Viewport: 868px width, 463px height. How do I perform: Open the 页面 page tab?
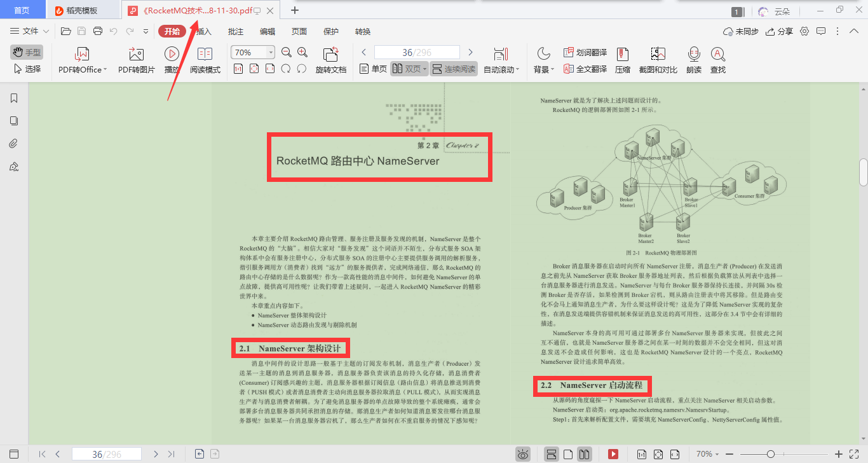(x=299, y=31)
